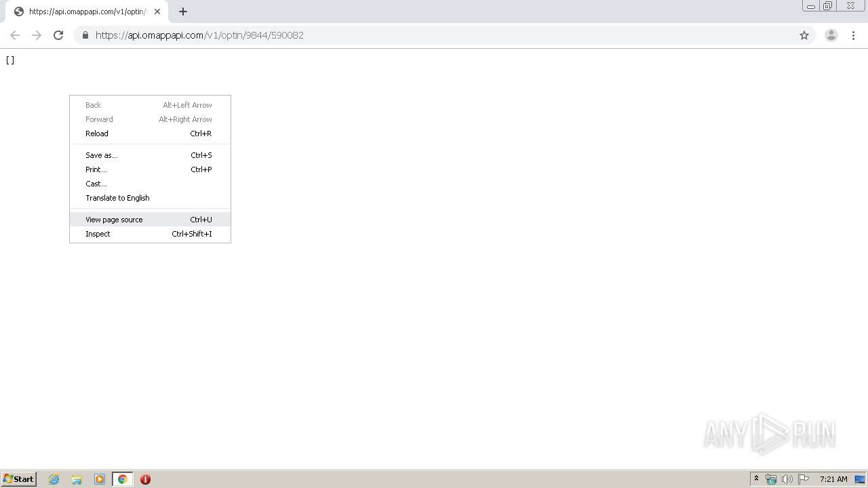The image size is (868, 488).
Task: Close the api.omappapi.com tab
Action: (x=157, y=12)
